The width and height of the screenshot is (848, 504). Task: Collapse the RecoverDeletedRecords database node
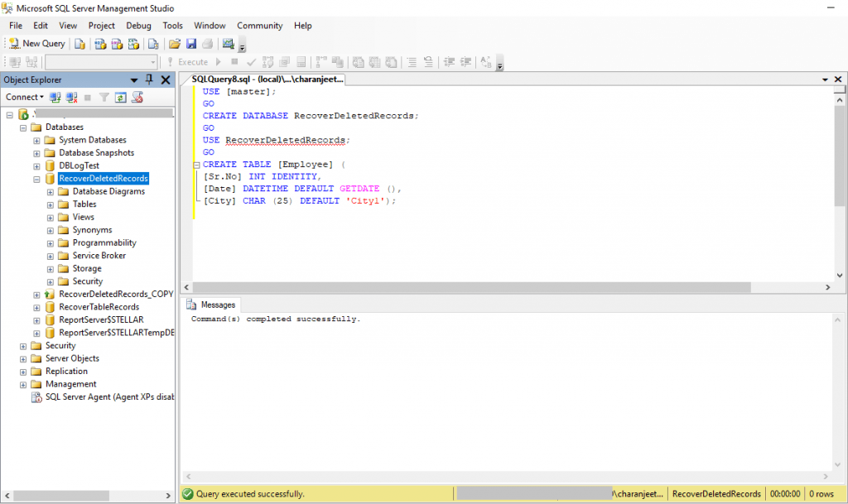(37, 178)
